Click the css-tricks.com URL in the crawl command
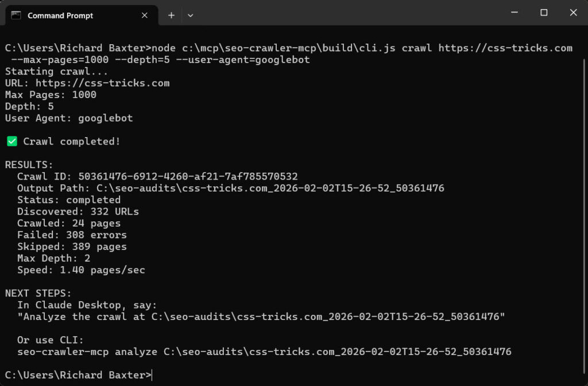The image size is (588, 386). click(x=505, y=48)
